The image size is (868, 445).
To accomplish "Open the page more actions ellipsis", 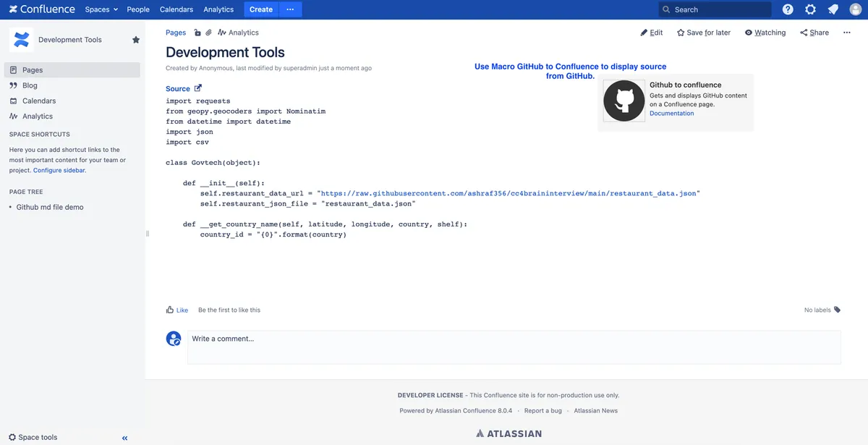I will [x=847, y=33].
